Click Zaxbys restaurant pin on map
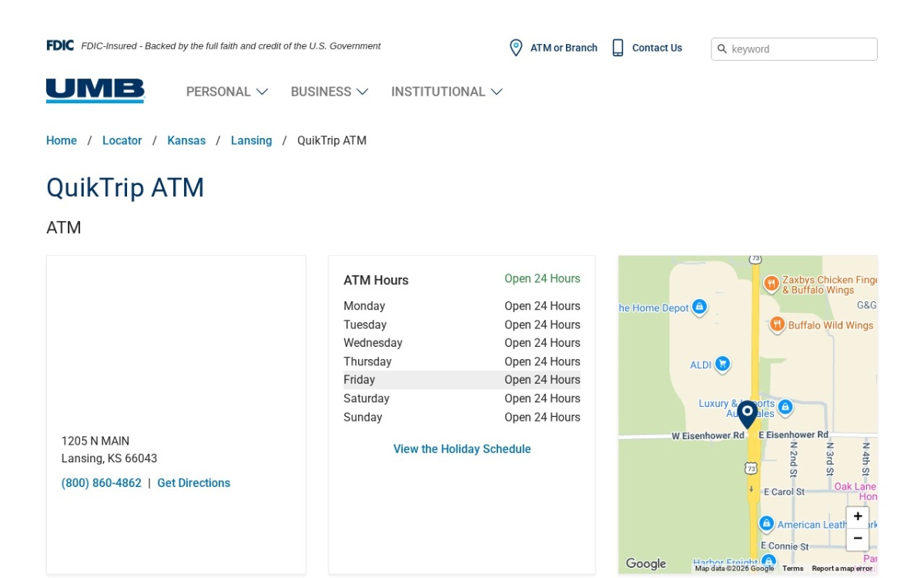This screenshot has width=924, height=578. coord(772,284)
